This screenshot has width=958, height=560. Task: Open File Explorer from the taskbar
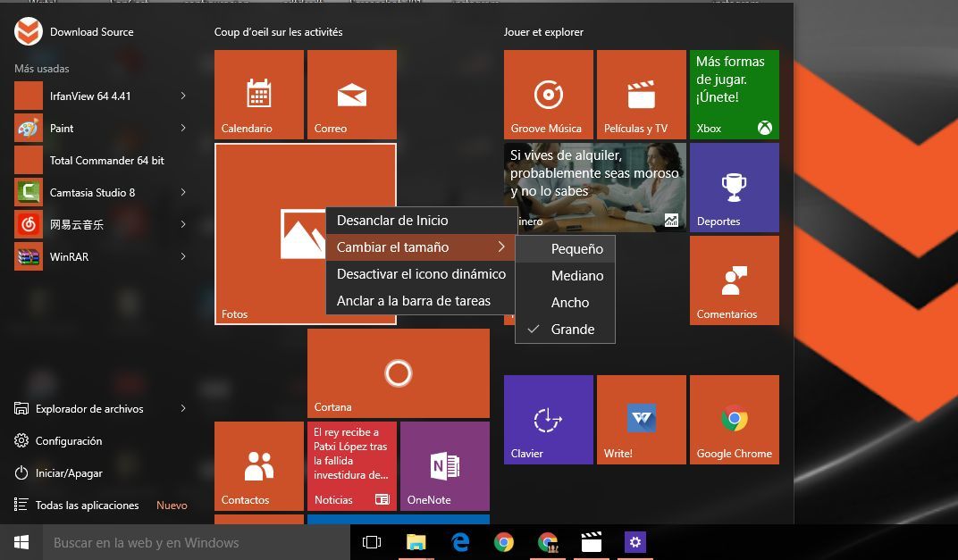tap(416, 542)
